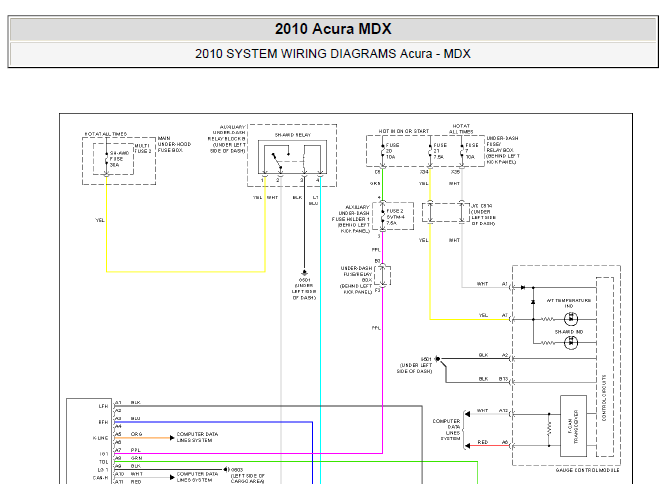The image size is (659, 484).
Task: Click the G501 ground symbol below relay pin 3
Action: [x=304, y=273]
